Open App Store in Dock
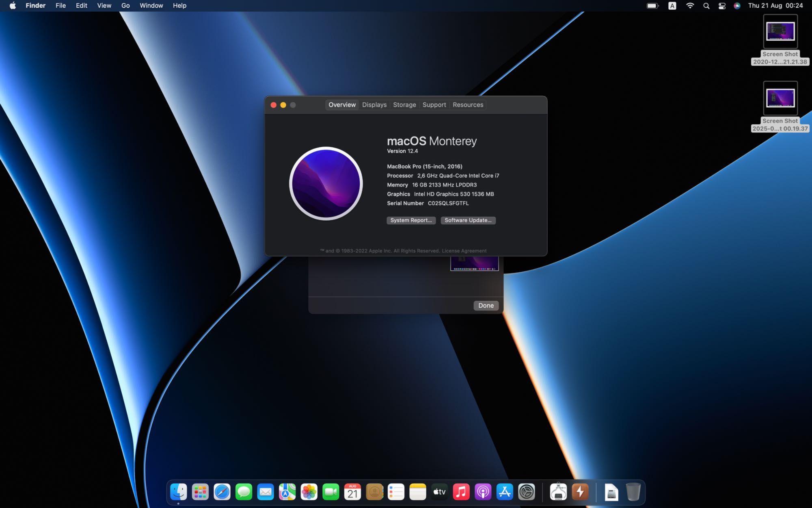 click(x=505, y=492)
